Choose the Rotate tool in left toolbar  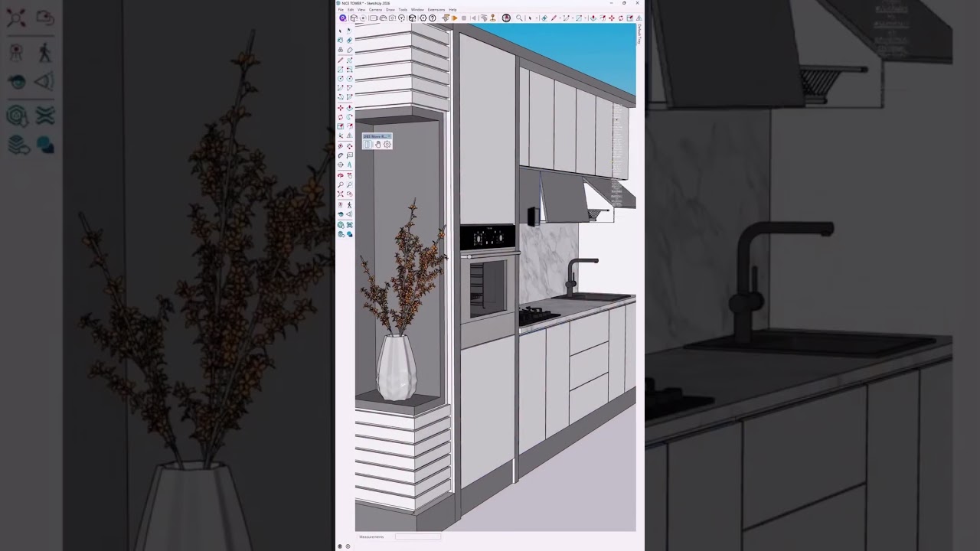click(x=340, y=117)
